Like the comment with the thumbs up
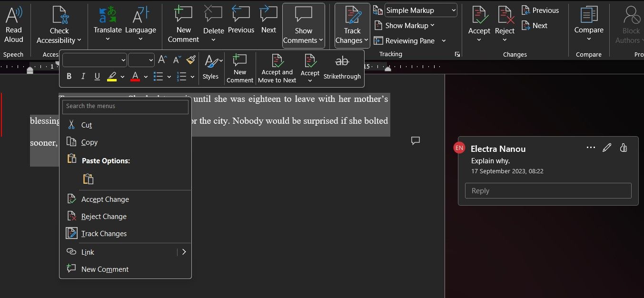Viewport: 644px width, 298px height. pos(624,148)
